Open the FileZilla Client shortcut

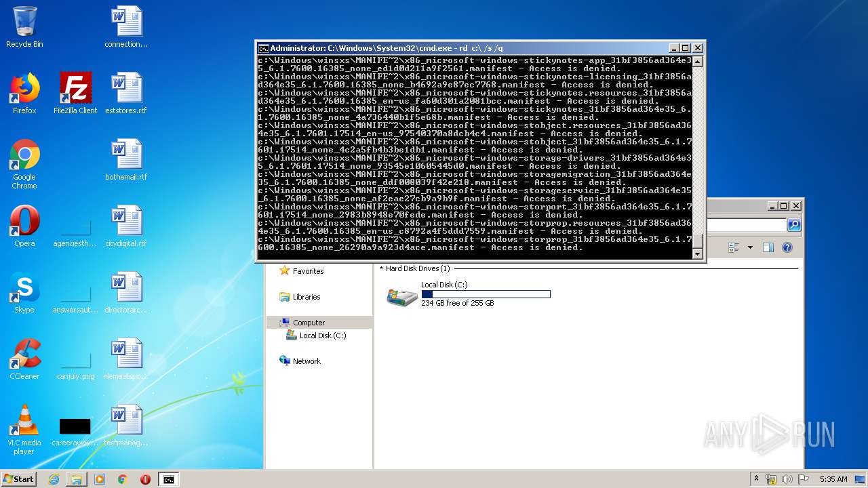tap(75, 94)
